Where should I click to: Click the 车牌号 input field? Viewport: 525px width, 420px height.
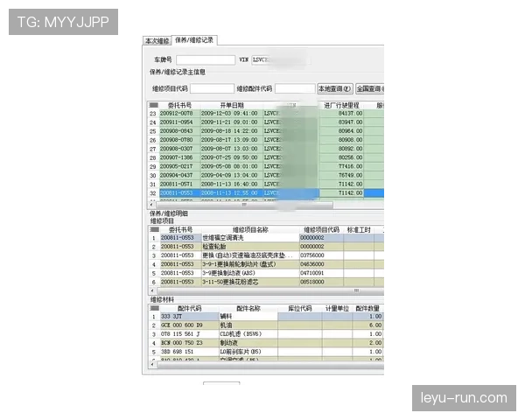(x=206, y=60)
